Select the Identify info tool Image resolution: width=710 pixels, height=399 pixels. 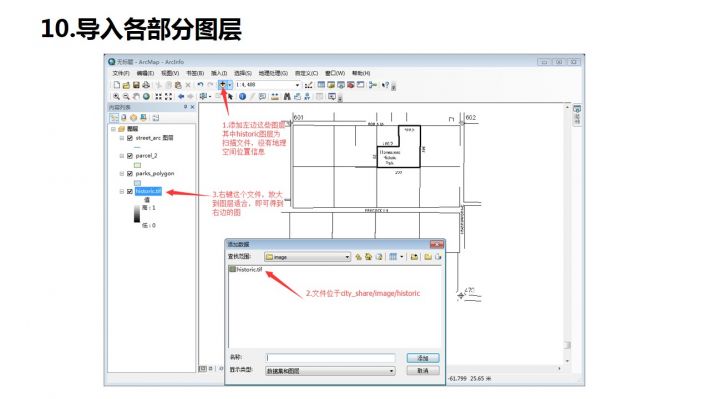point(242,96)
